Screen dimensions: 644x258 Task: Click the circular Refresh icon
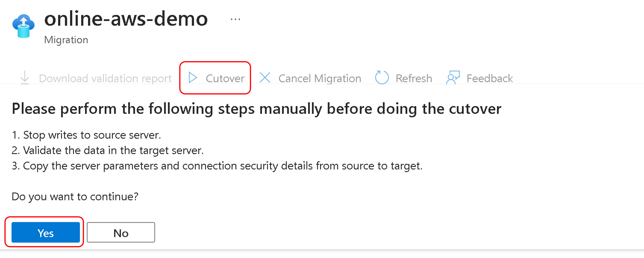tap(382, 78)
